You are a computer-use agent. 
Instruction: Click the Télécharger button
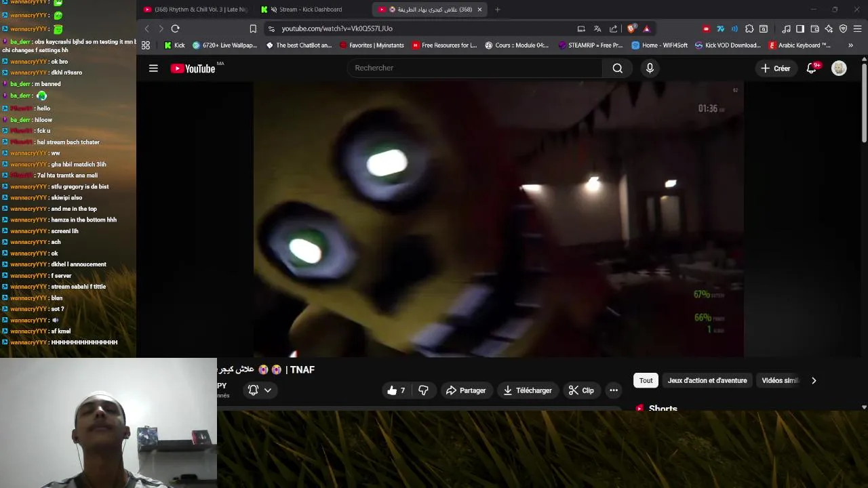point(528,390)
